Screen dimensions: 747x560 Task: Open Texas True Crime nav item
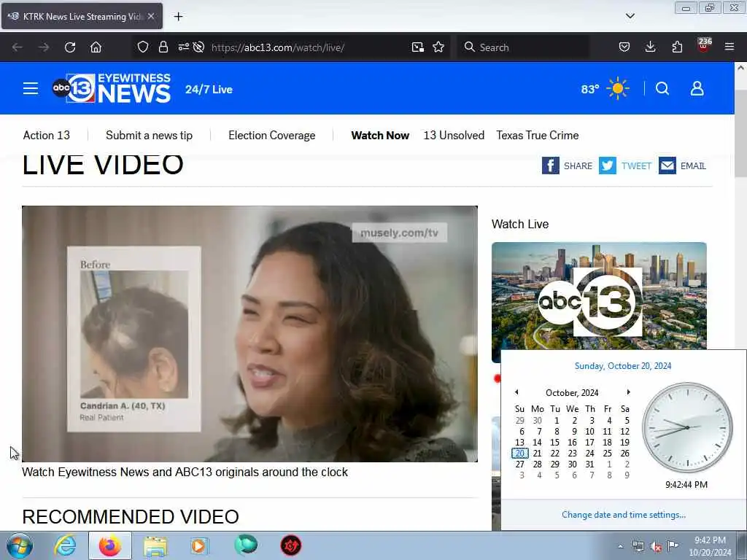[x=538, y=136]
